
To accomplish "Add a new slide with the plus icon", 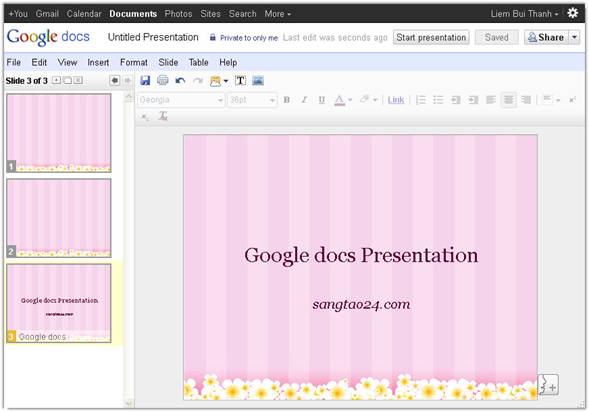I will point(56,80).
